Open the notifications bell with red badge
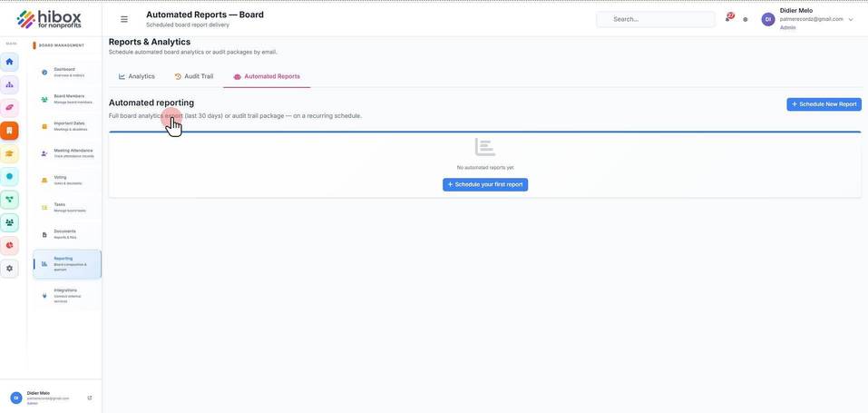The width and height of the screenshot is (868, 413). point(728,18)
